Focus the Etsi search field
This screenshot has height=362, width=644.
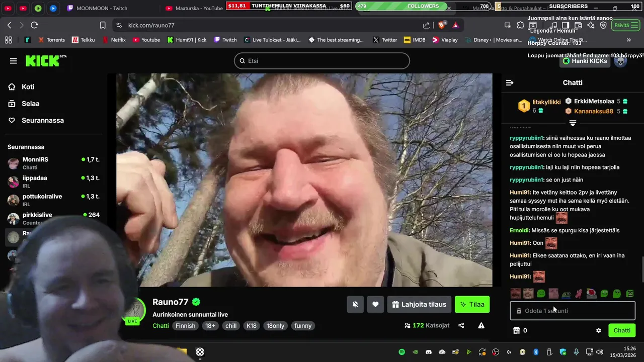(x=321, y=61)
